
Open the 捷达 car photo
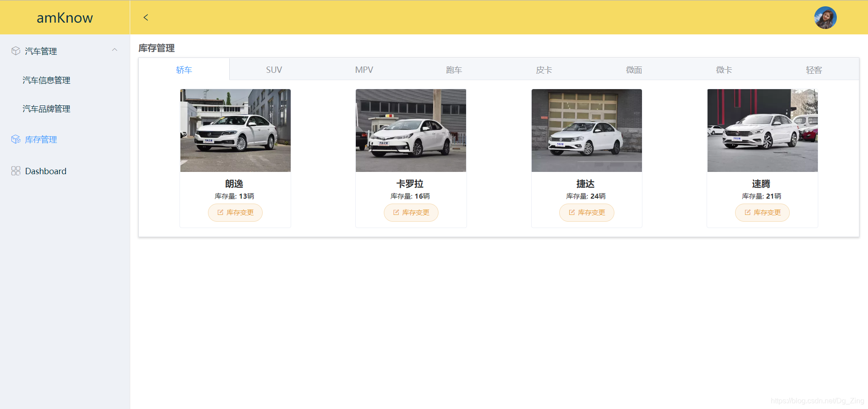tap(586, 130)
